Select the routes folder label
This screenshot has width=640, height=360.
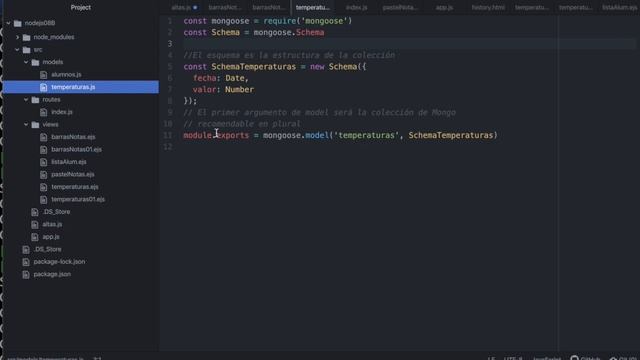51,100
